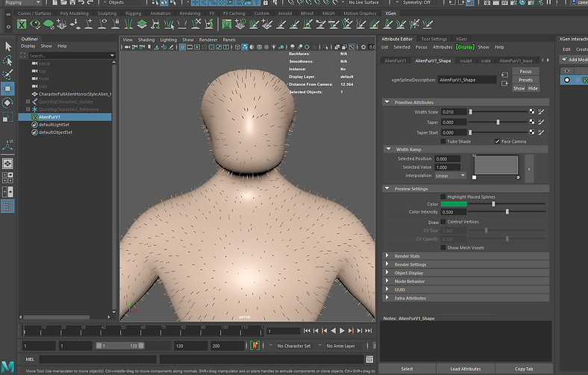
Task: Choose the Paint selection tool
Action: coord(8,74)
